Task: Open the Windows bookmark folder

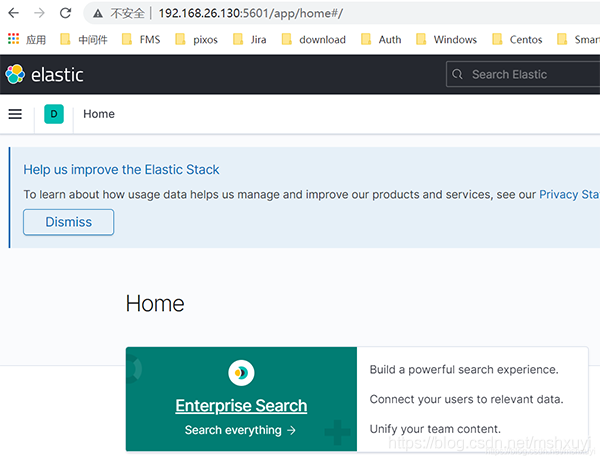Action: click(x=446, y=39)
